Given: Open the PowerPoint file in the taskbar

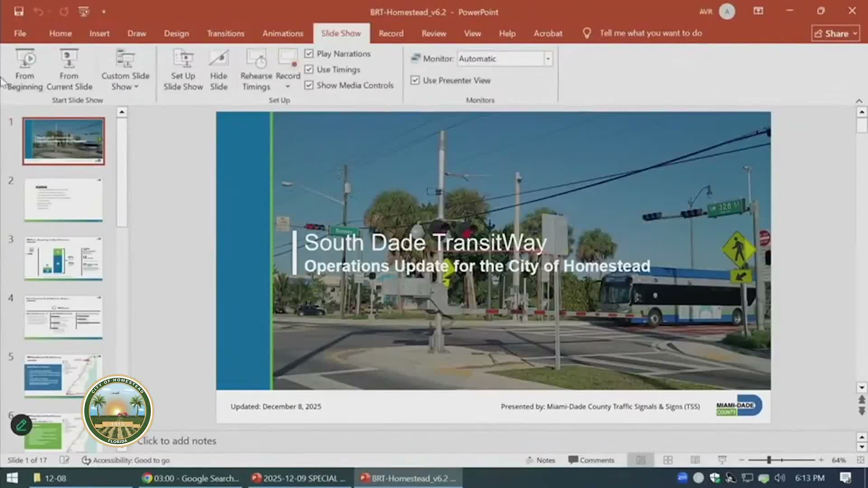Looking at the screenshot, I should tap(407, 478).
